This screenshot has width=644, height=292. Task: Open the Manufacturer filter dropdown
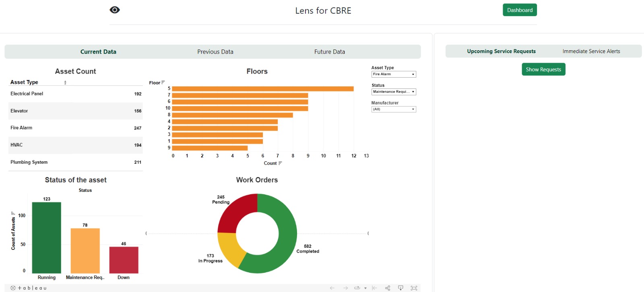[x=394, y=109]
